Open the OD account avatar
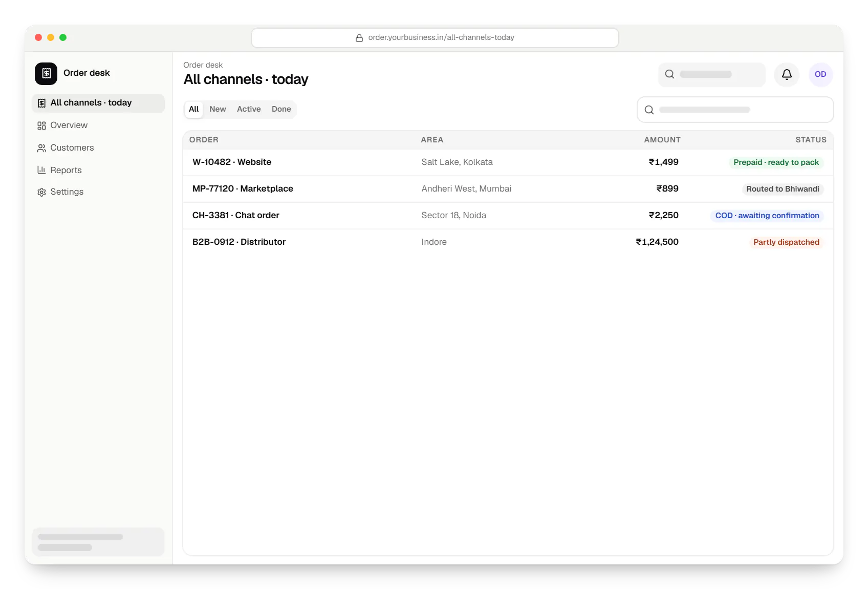The width and height of the screenshot is (868, 589). 820,74
